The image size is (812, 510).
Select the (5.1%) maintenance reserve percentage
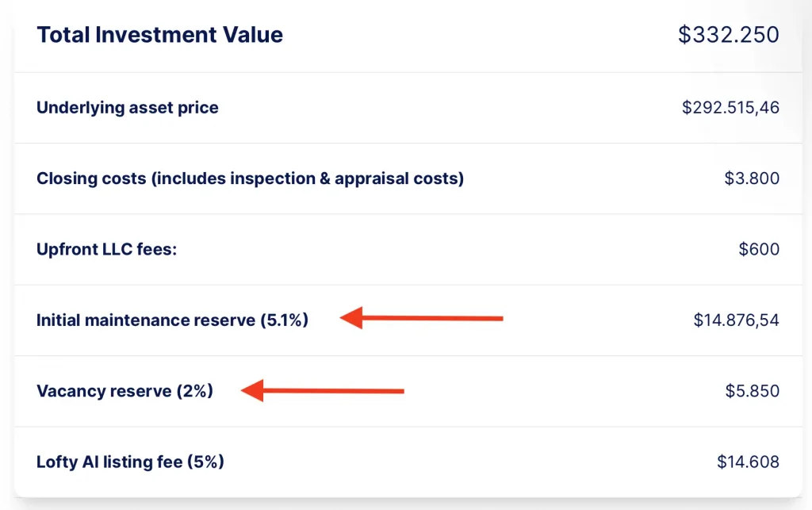pos(284,320)
